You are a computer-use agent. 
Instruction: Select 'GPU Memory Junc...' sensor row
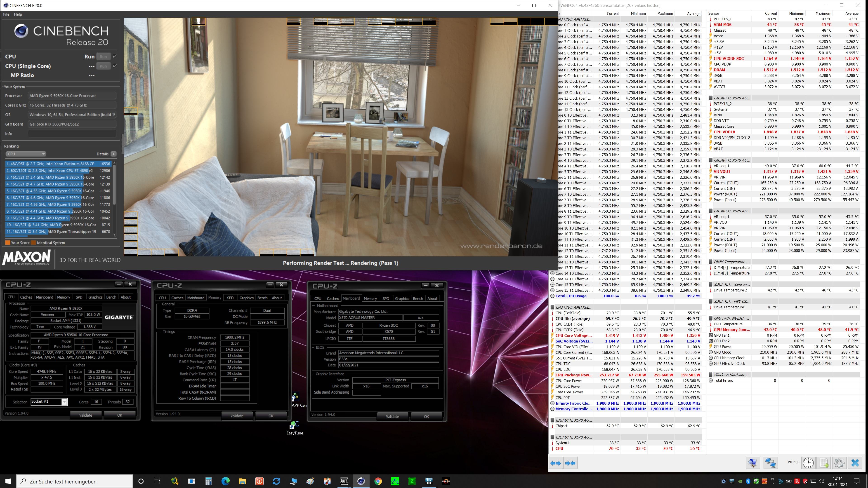click(784, 330)
